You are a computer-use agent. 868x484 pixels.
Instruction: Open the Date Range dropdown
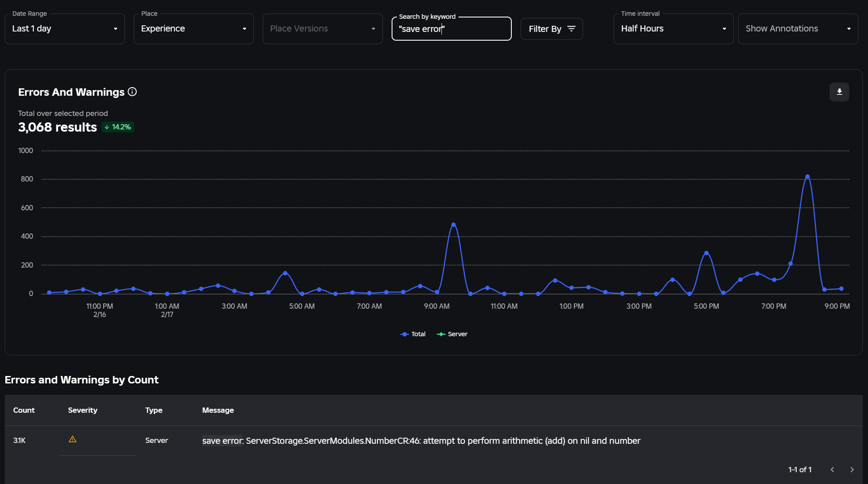coord(65,29)
